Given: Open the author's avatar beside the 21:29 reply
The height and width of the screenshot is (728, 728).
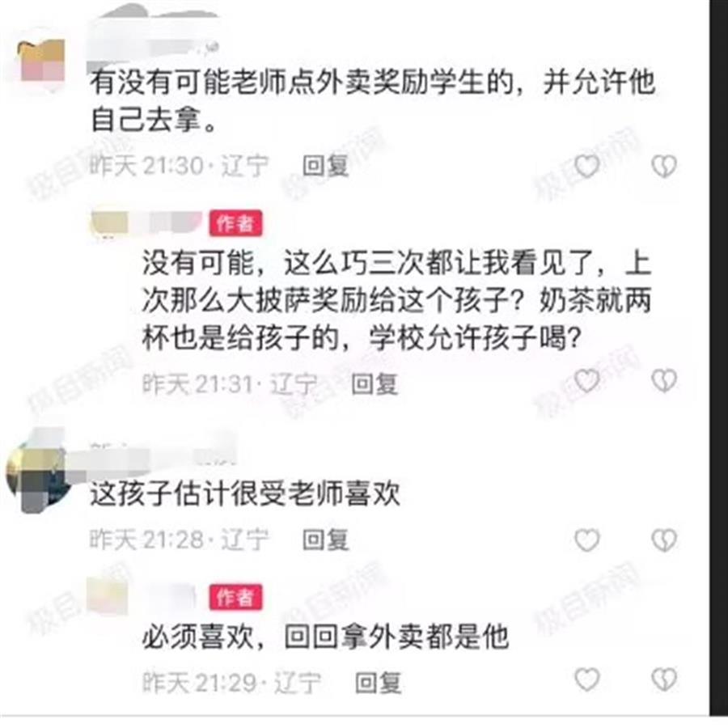Looking at the screenshot, I should (108, 595).
